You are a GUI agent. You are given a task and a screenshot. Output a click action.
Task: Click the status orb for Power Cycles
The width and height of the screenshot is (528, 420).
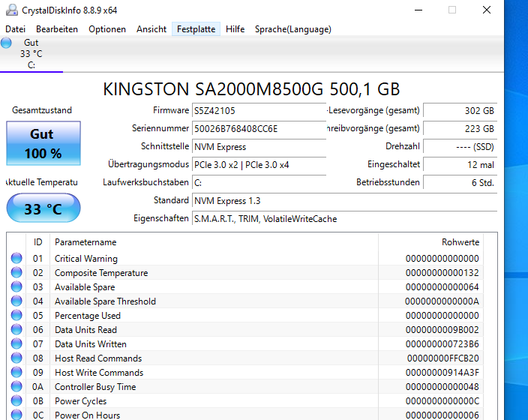pos(16,400)
